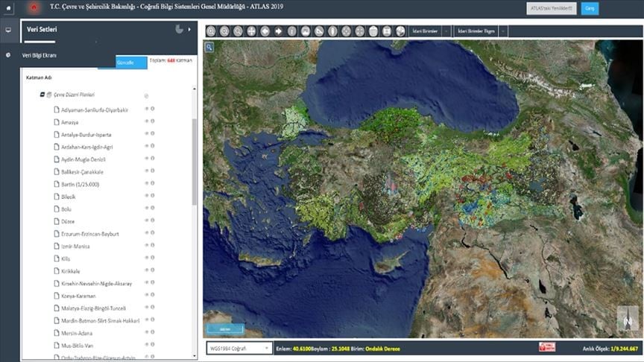Click the search magnifier on map corner
644x362 pixels.
pyautogui.click(x=210, y=47)
